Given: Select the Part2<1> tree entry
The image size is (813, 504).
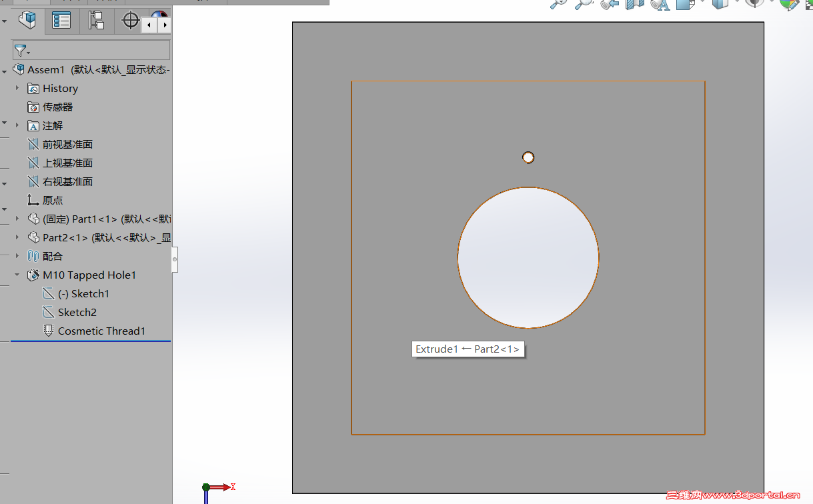Looking at the screenshot, I should (x=107, y=238).
